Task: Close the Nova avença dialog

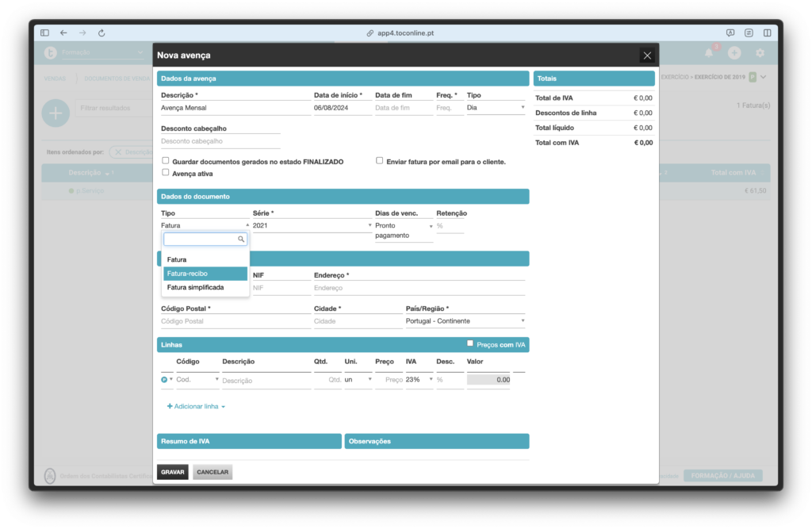Action: (x=647, y=56)
